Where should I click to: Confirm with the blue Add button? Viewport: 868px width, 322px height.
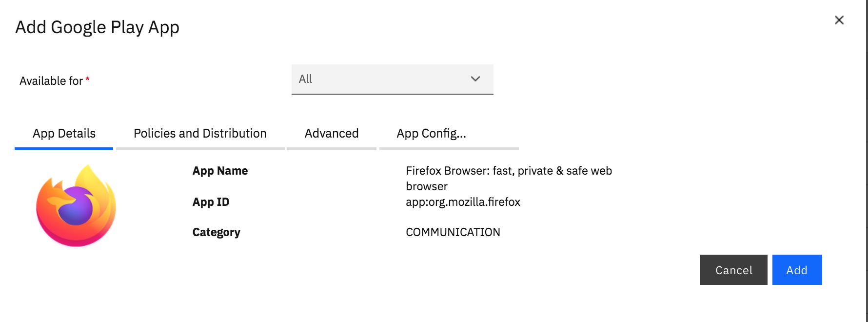click(797, 270)
